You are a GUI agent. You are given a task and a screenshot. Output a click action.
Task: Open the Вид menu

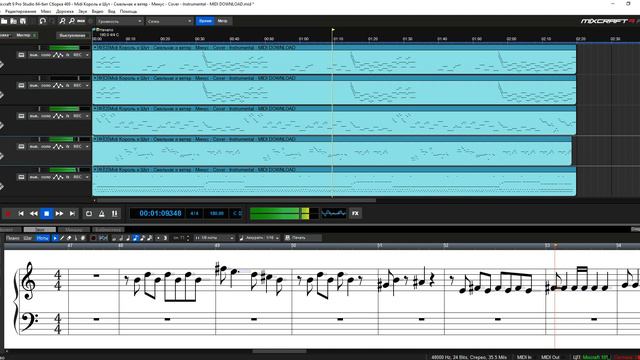[111, 11]
